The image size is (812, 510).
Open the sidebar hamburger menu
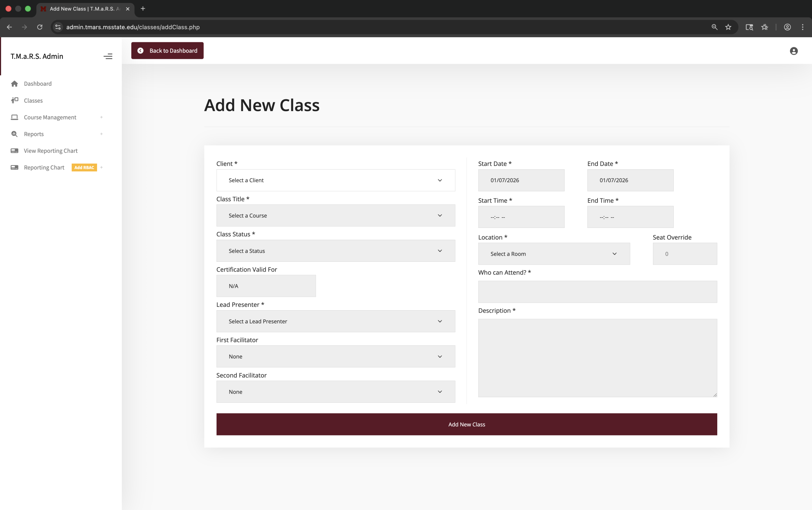(x=108, y=56)
